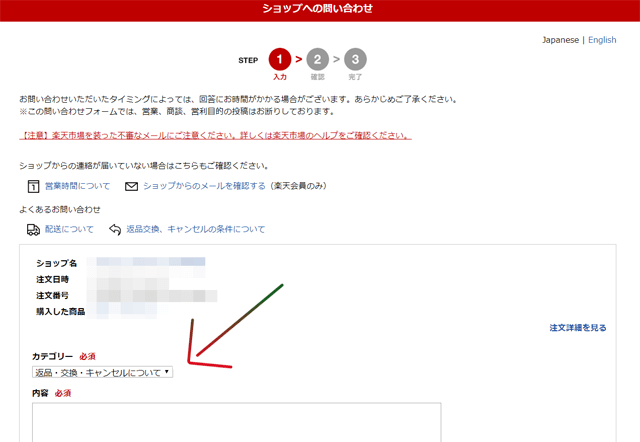This screenshot has width=640, height=442.
Task: Open the カテゴリー dropdown menu
Action: pos(102,372)
